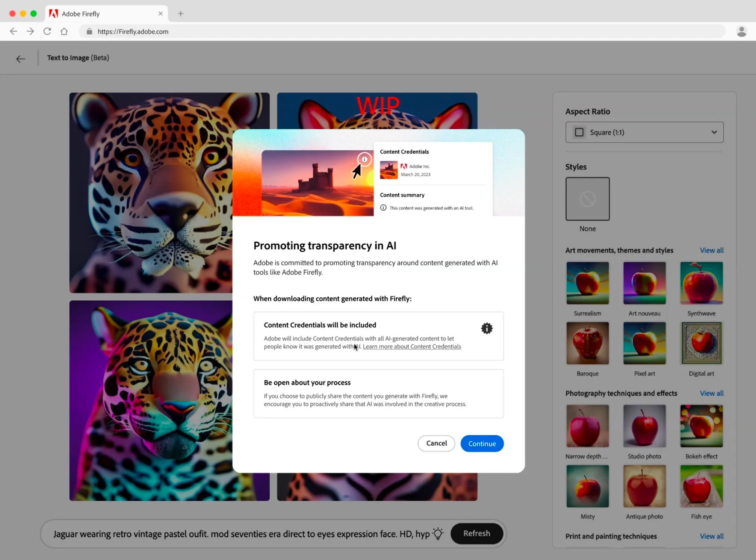The width and height of the screenshot is (756, 560).
Task: Click Refresh to regenerate the jaguar images
Action: click(476, 533)
